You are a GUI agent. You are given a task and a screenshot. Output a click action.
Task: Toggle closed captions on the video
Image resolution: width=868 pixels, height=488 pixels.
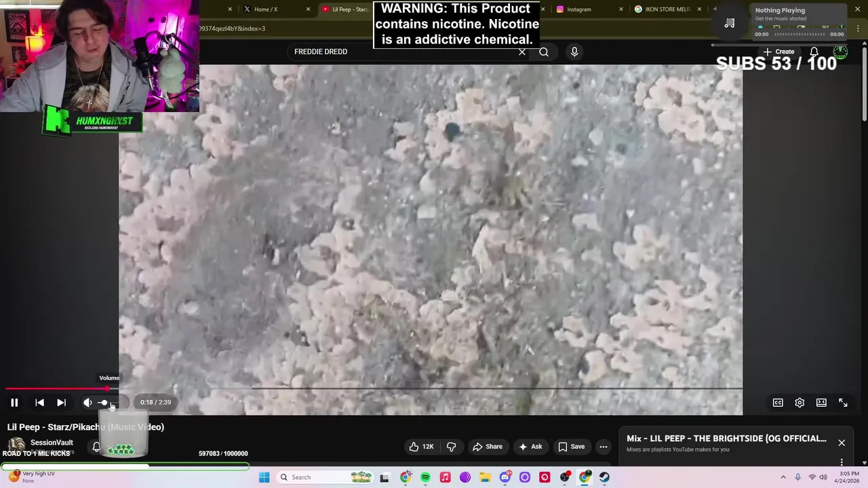click(x=778, y=403)
